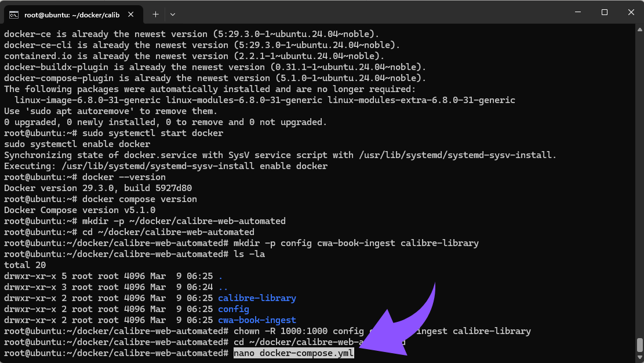Click the maximize window button
The image size is (644, 363).
(x=605, y=12)
